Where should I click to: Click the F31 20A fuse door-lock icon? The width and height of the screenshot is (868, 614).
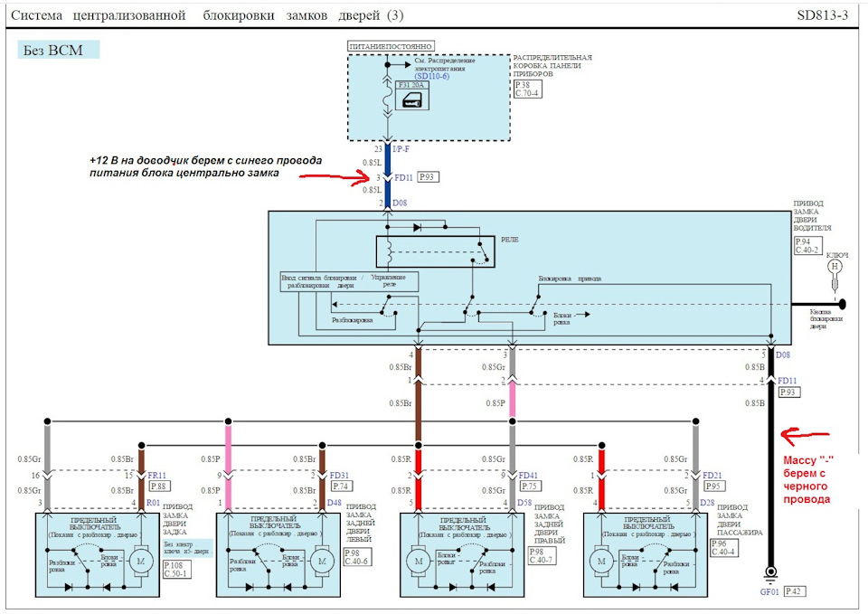point(412,99)
